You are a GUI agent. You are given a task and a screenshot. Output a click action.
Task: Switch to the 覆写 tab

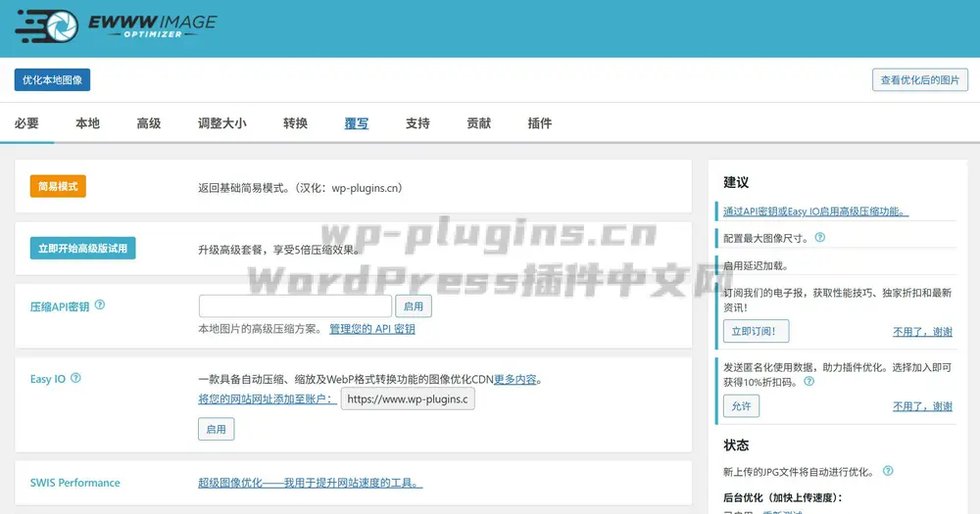tap(357, 123)
